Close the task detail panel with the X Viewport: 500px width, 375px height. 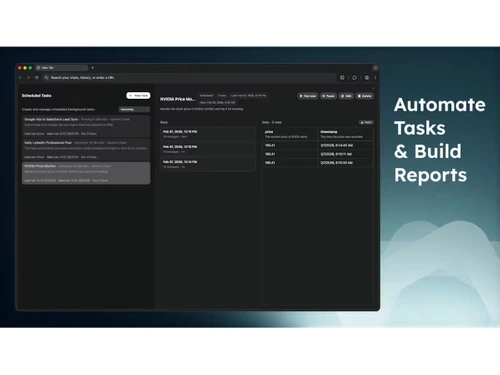point(373,88)
